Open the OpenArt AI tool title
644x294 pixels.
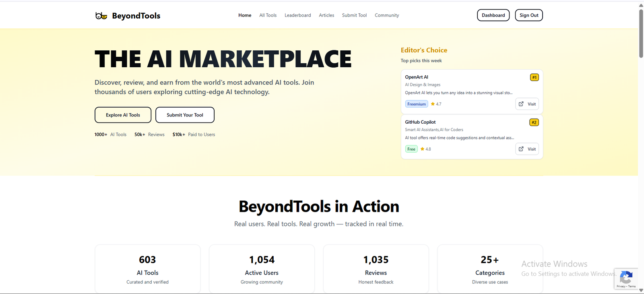[x=416, y=77]
